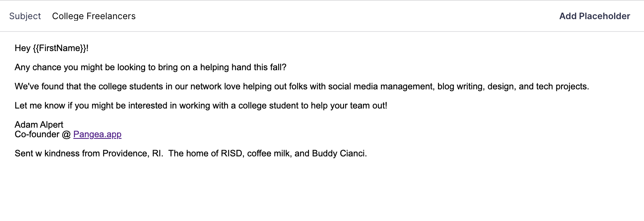Click 'coffee milk' in the footer line
Image resolution: width=644 pixels, height=221 pixels.
pos(269,154)
